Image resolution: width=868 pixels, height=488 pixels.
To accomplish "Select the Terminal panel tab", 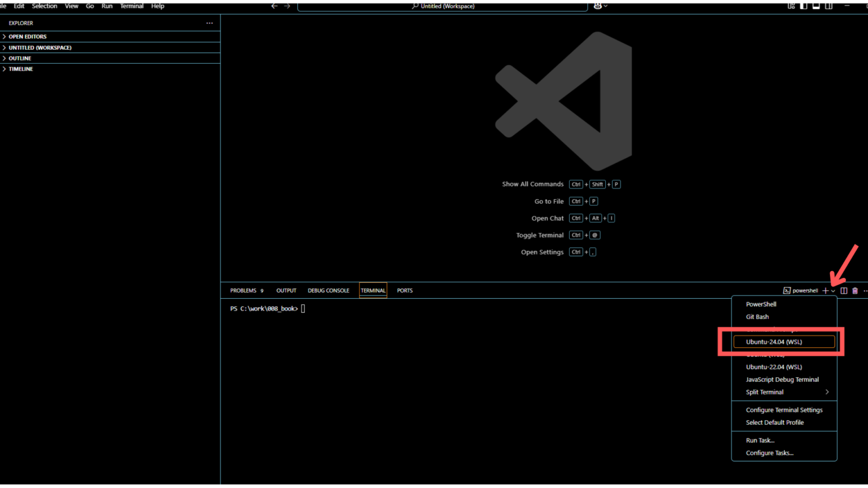I will pos(373,291).
